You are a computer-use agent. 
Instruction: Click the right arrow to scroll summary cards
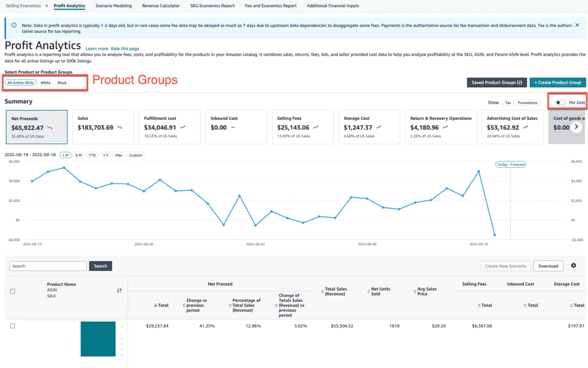click(x=577, y=127)
